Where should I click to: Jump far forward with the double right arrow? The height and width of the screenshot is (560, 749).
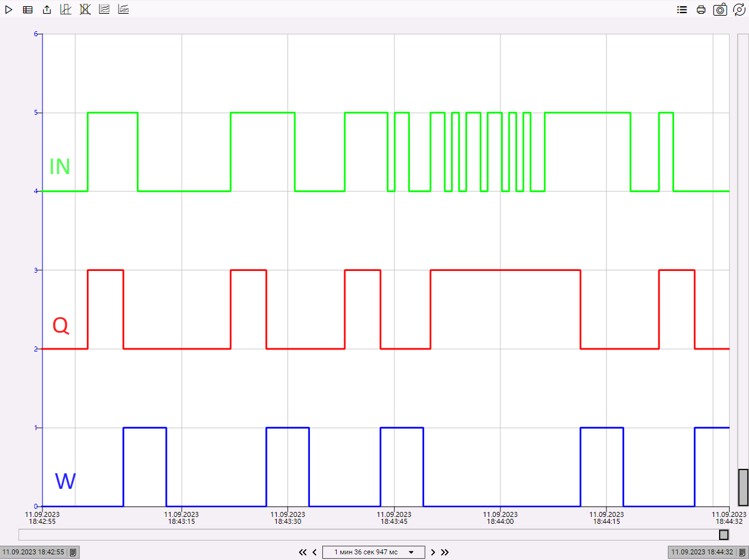[x=445, y=552]
